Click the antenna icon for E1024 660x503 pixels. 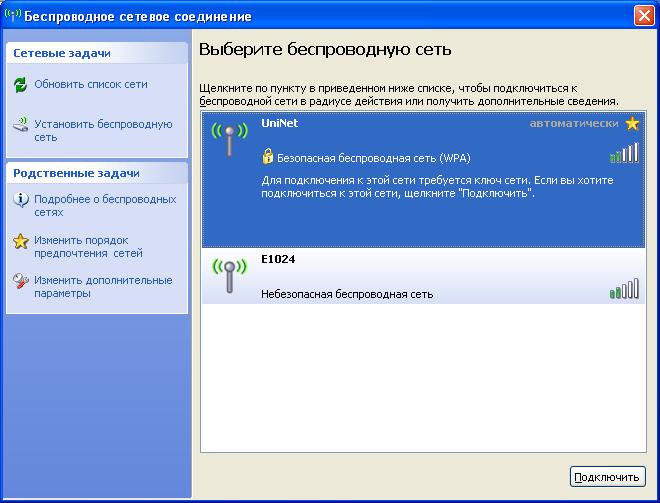pyautogui.click(x=227, y=275)
